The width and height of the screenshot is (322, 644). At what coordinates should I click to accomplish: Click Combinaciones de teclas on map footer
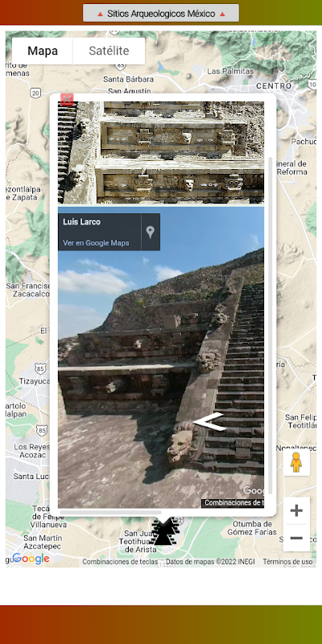(119, 561)
